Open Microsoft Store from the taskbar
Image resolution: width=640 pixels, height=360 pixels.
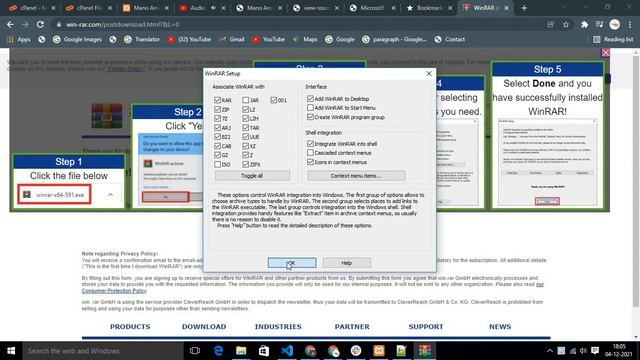coord(264,351)
